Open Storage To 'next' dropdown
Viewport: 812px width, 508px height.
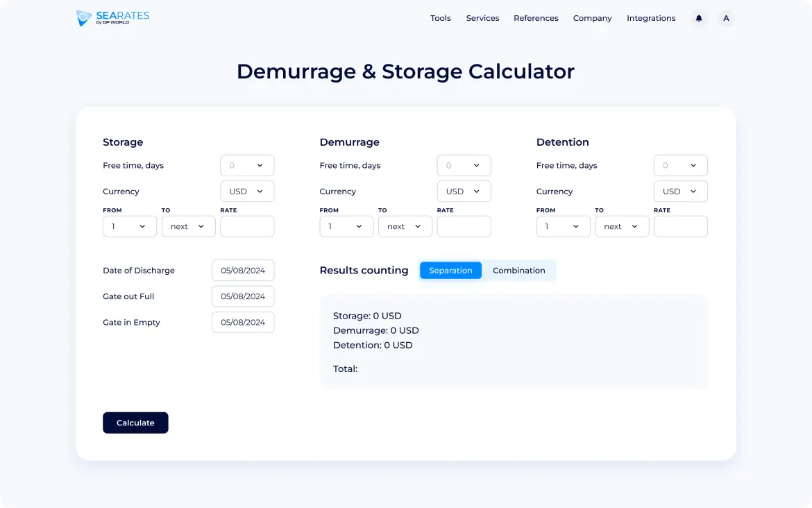[188, 227]
